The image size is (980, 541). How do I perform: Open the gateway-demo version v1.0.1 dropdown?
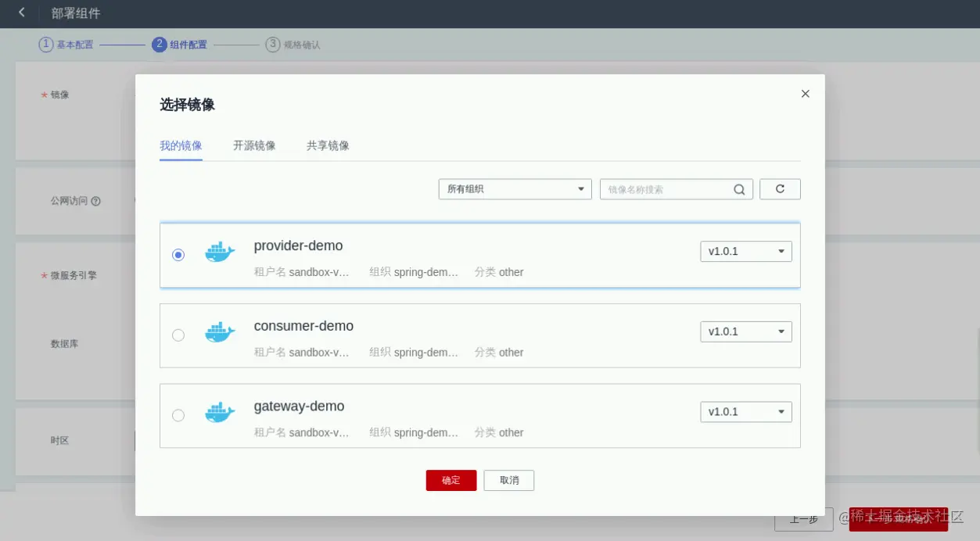coord(746,411)
